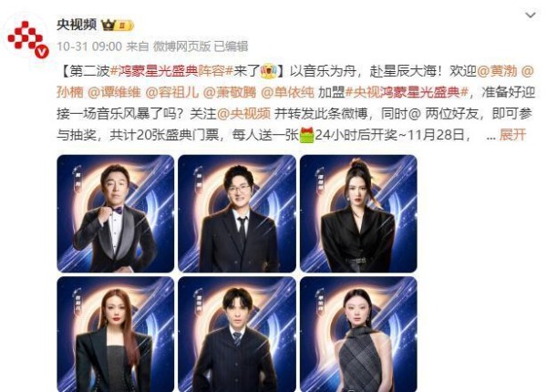Viewport: 547px width, 392px height.
Task: Open the 央视频 profile avatar
Action: point(27,36)
